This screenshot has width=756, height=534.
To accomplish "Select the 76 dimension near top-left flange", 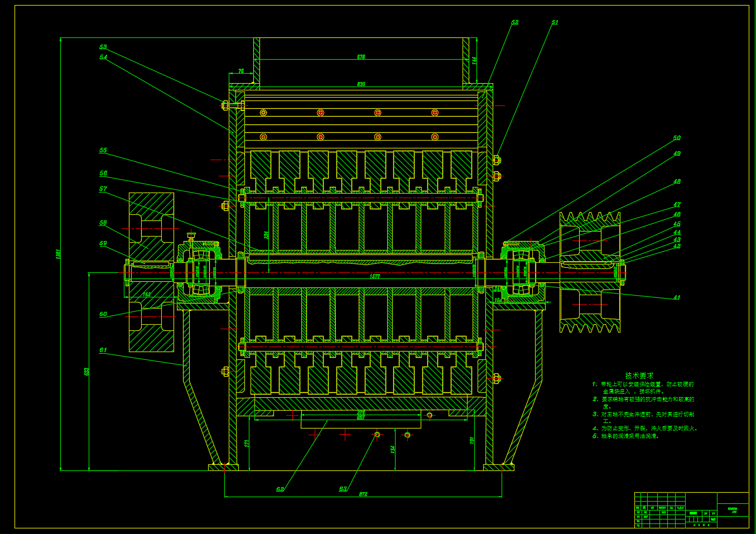I will coord(241,71).
